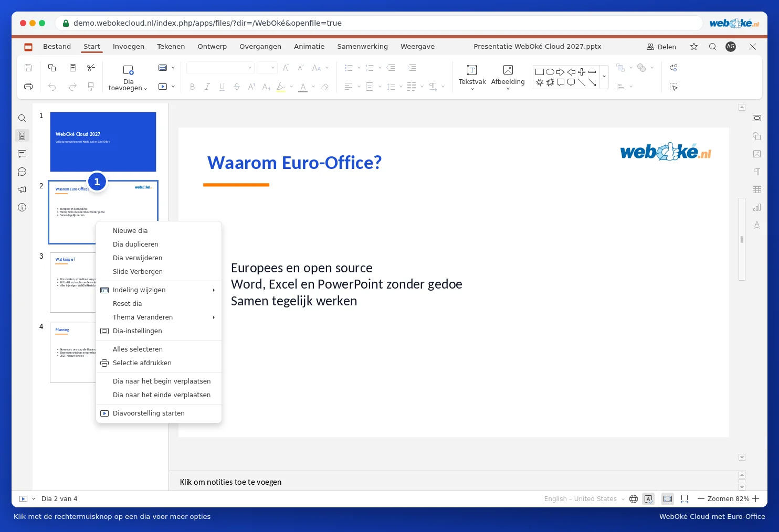Open chart settings in right sidebar
This screenshot has width=779, height=532.
pyautogui.click(x=756, y=207)
